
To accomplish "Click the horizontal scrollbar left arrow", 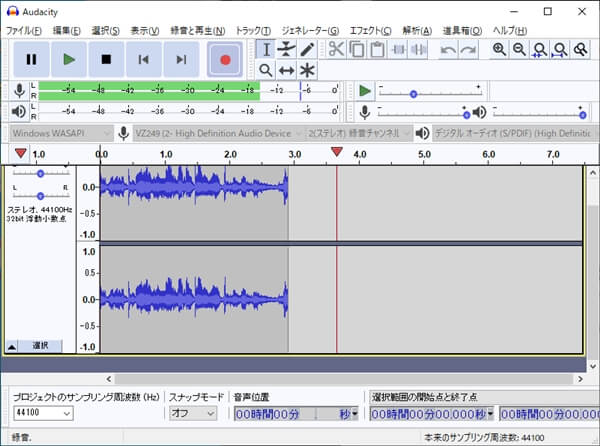I will (109, 379).
